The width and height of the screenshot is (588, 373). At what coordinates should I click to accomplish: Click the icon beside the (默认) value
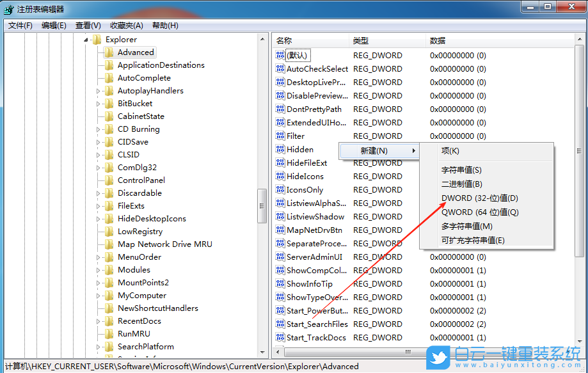[x=280, y=55]
